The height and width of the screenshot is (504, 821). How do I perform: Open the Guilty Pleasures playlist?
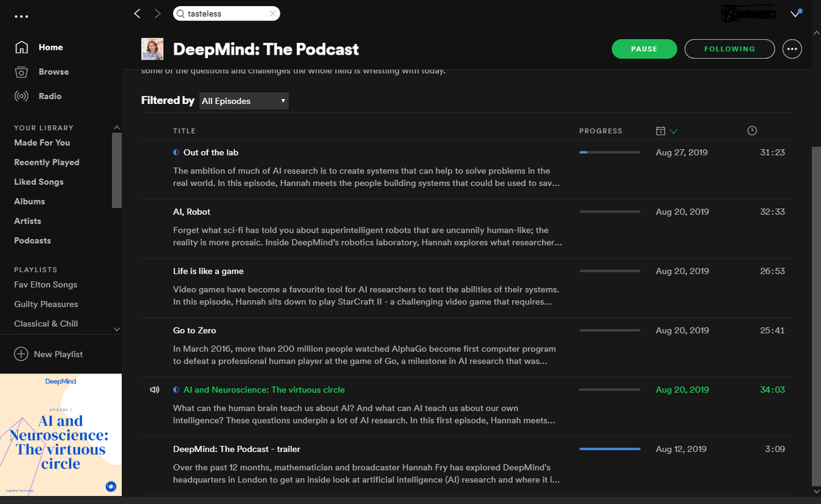(x=46, y=304)
